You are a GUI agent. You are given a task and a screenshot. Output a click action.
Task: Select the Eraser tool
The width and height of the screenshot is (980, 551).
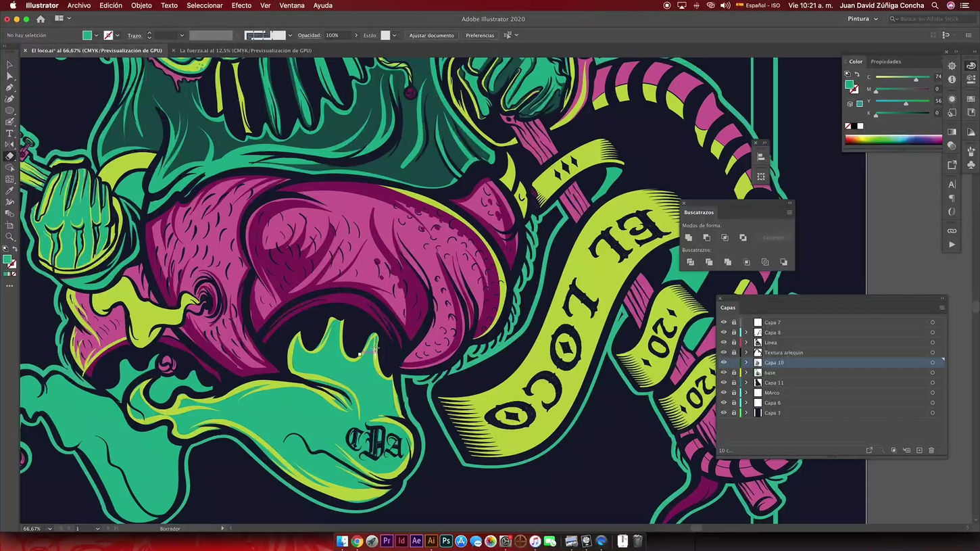[x=9, y=157]
